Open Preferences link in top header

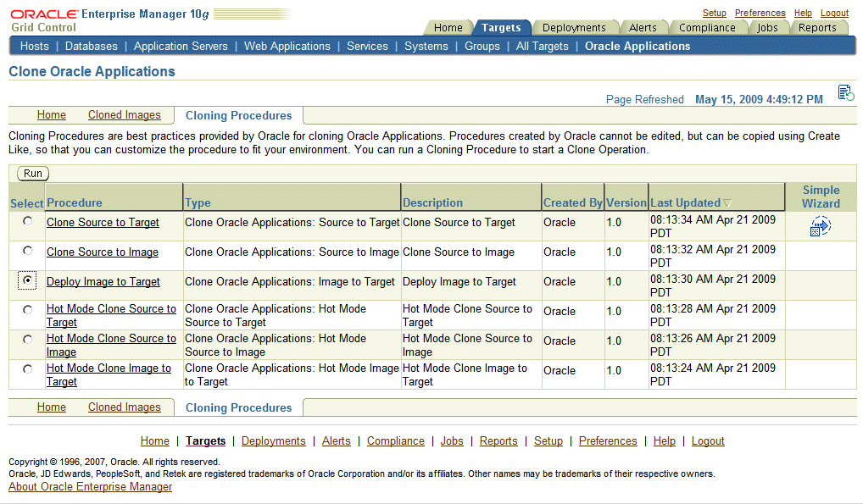coord(760,13)
